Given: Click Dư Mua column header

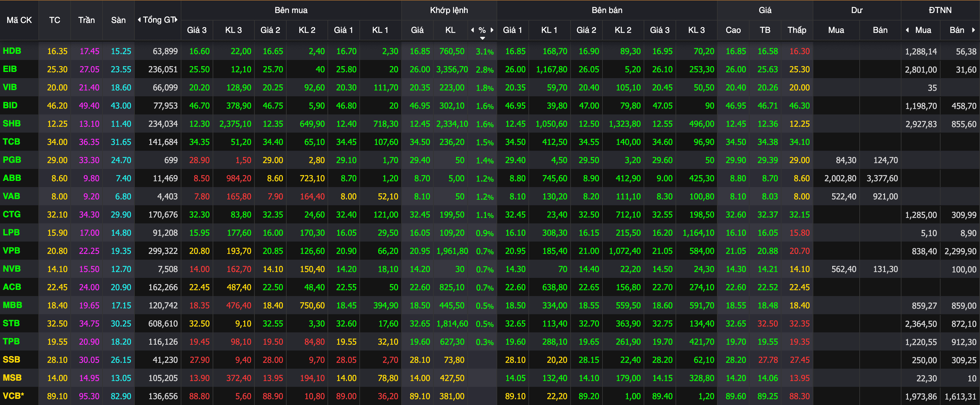Looking at the screenshot, I should tap(836, 30).
